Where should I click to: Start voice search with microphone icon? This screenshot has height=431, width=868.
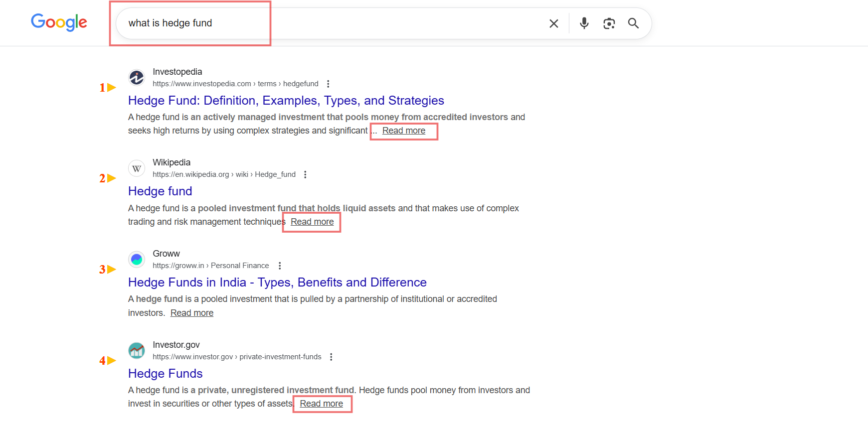tap(584, 23)
